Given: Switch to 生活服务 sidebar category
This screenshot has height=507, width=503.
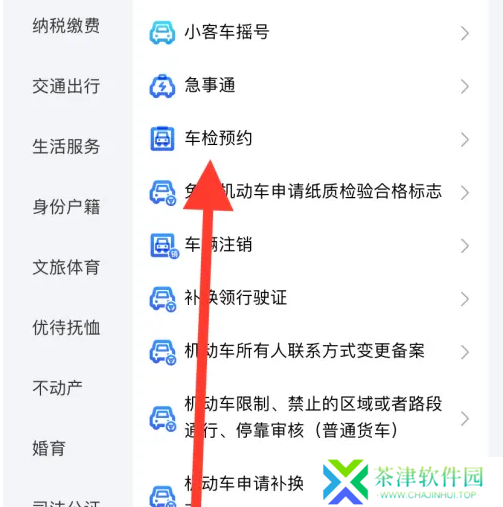Looking at the screenshot, I should 66,146.
